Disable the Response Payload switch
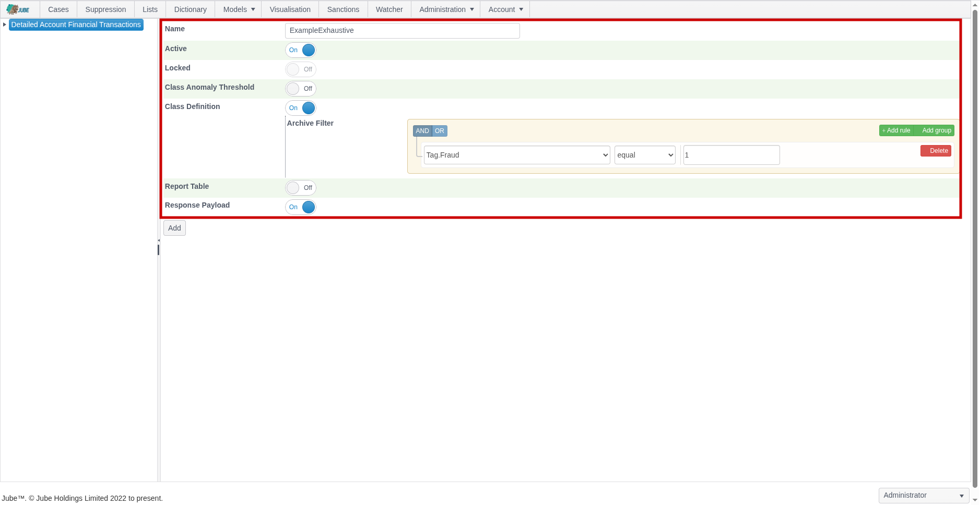980x505 pixels. 301,207
